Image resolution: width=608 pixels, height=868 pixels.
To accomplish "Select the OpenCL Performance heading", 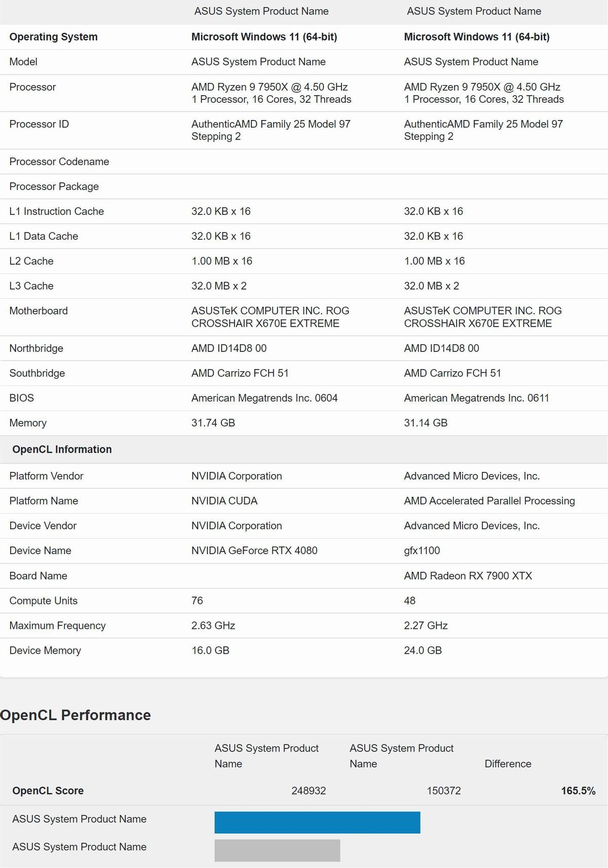I will [75, 715].
